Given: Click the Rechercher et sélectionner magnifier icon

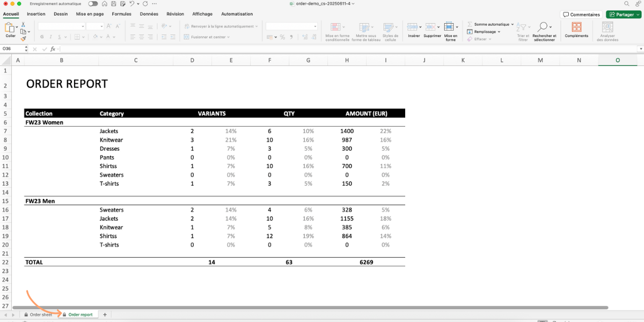Looking at the screenshot, I should pos(544,27).
